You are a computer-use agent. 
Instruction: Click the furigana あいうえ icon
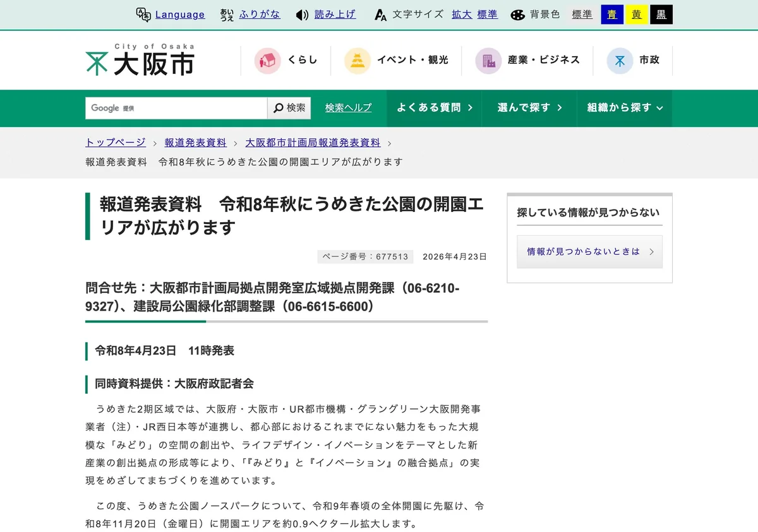point(227,15)
